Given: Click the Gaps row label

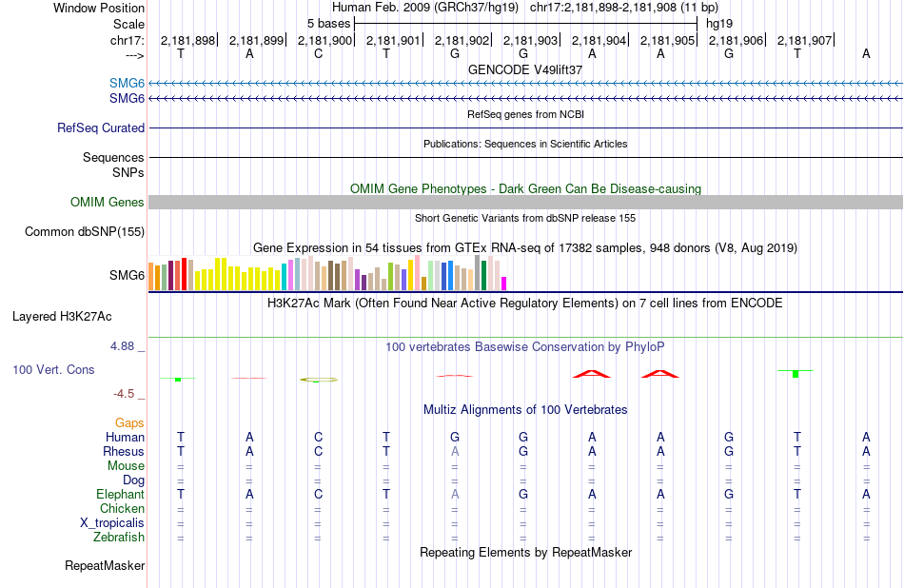Looking at the screenshot, I should [x=129, y=423].
